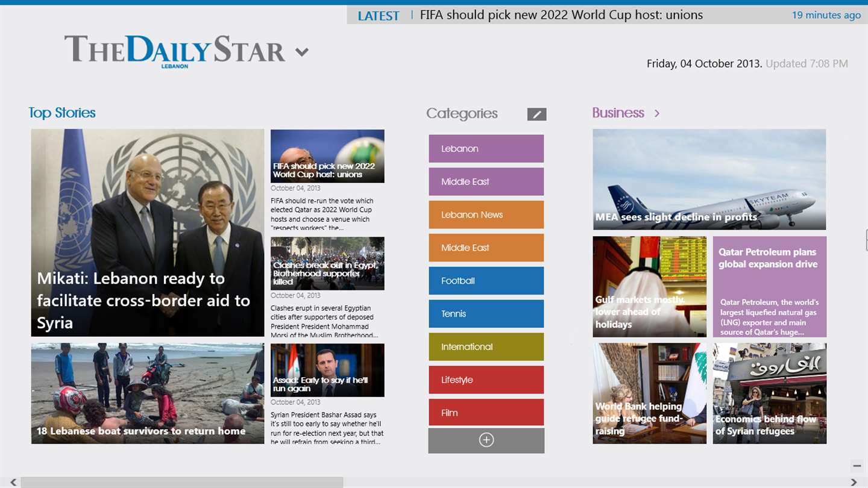This screenshot has width=868, height=488.
Task: Open the Lifestyle category
Action: (486, 380)
